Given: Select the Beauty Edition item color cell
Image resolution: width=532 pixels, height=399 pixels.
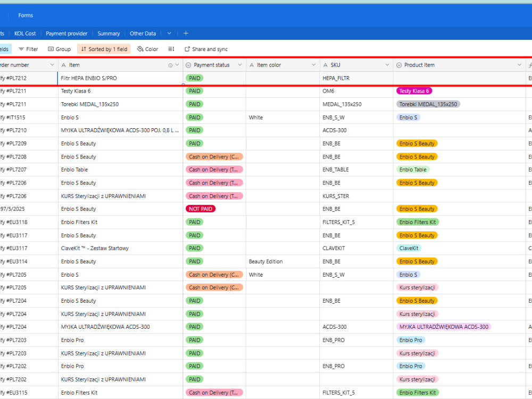Looking at the screenshot, I should [282, 262].
